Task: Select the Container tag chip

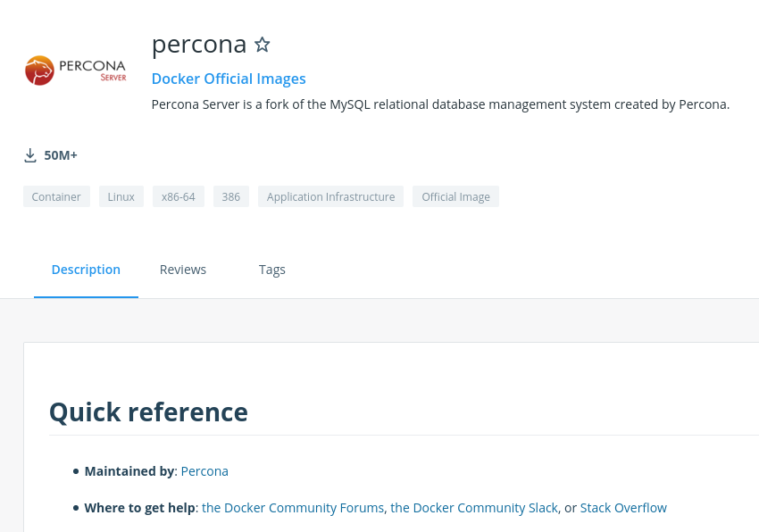Action: point(56,196)
